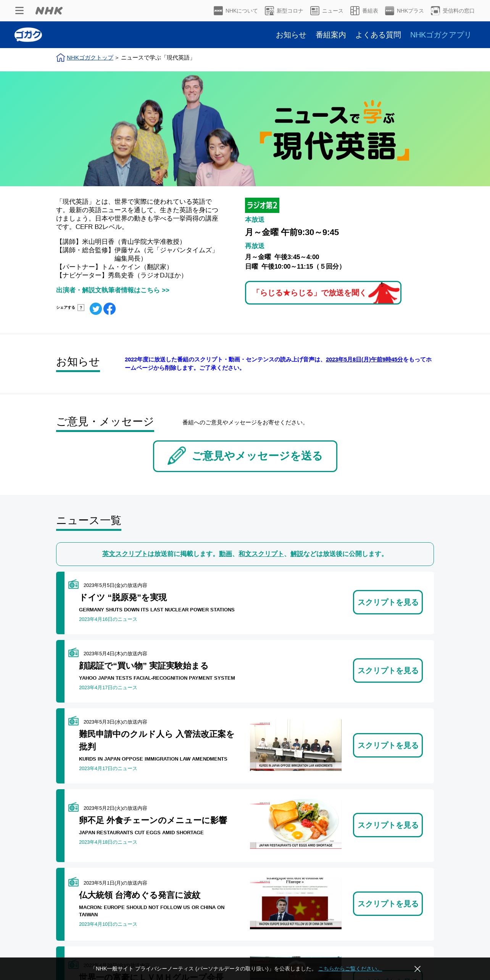Open Kurds press conference thumbnail
The image size is (490, 980).
(x=296, y=745)
